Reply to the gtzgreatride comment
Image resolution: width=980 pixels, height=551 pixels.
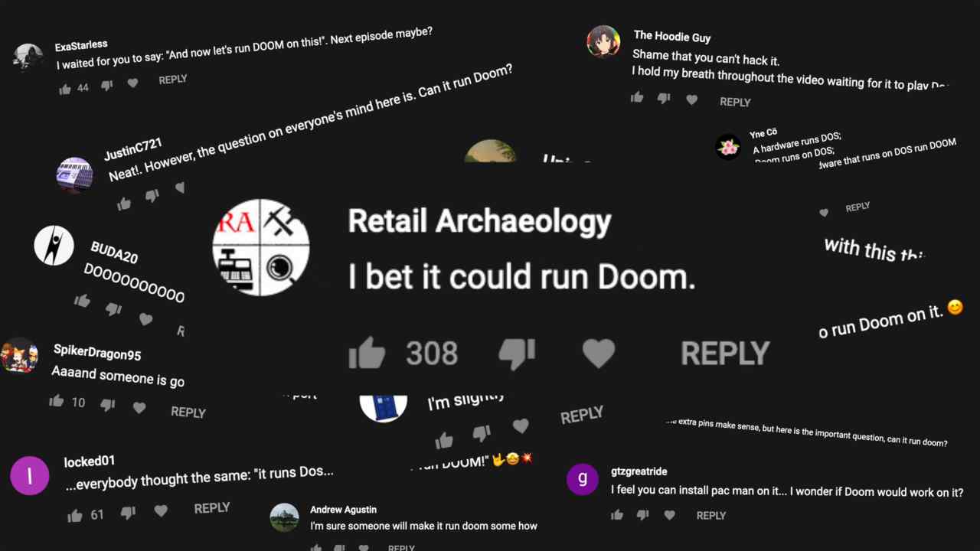[711, 516]
